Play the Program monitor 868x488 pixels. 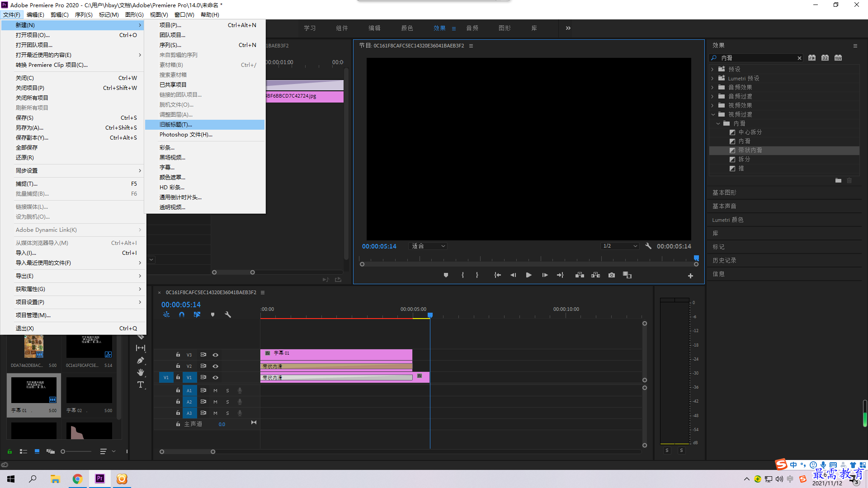[528, 275]
